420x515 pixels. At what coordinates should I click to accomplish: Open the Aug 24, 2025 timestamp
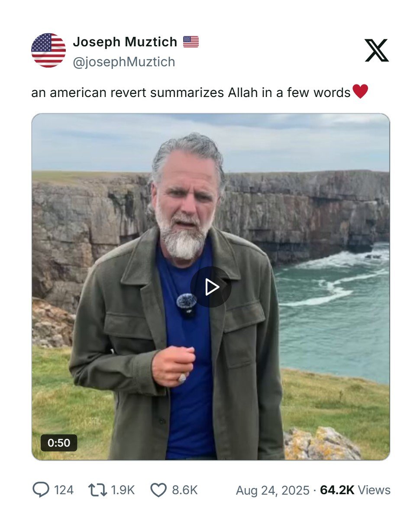(272, 490)
